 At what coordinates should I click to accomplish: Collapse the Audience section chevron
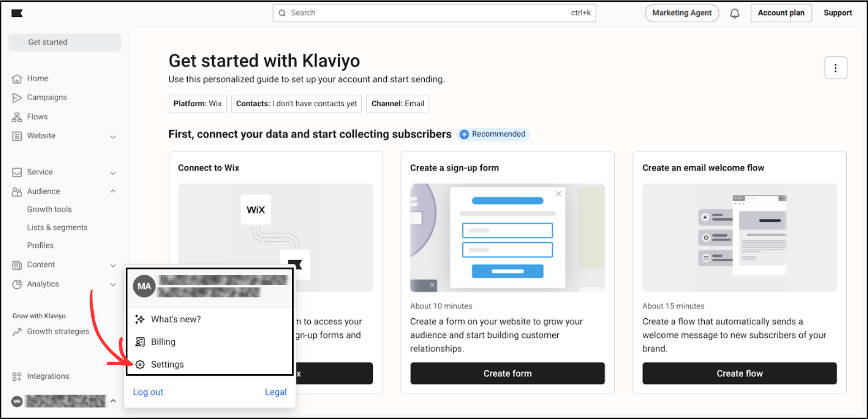(x=113, y=191)
